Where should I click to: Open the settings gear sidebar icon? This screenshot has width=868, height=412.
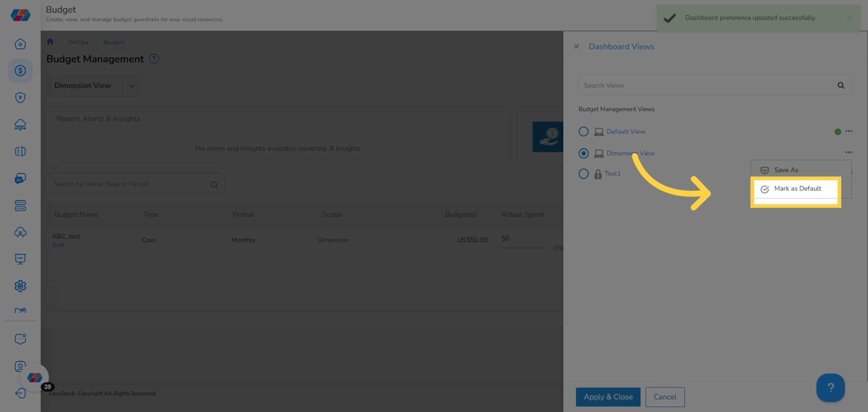tap(20, 286)
